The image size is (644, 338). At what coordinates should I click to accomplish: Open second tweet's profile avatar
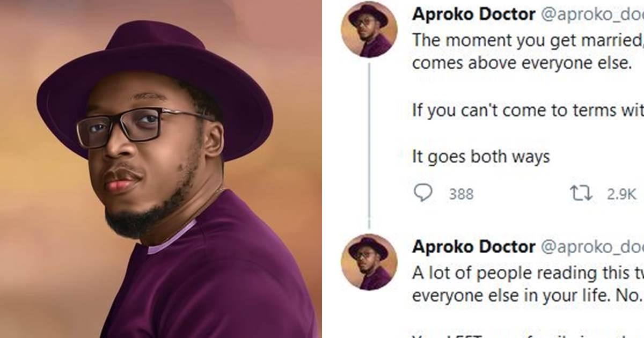click(369, 262)
